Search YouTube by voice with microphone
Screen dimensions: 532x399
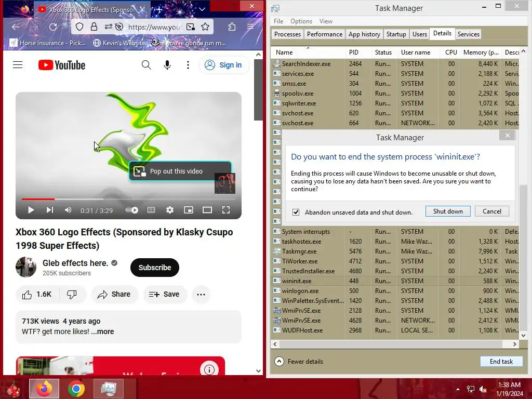(x=167, y=65)
